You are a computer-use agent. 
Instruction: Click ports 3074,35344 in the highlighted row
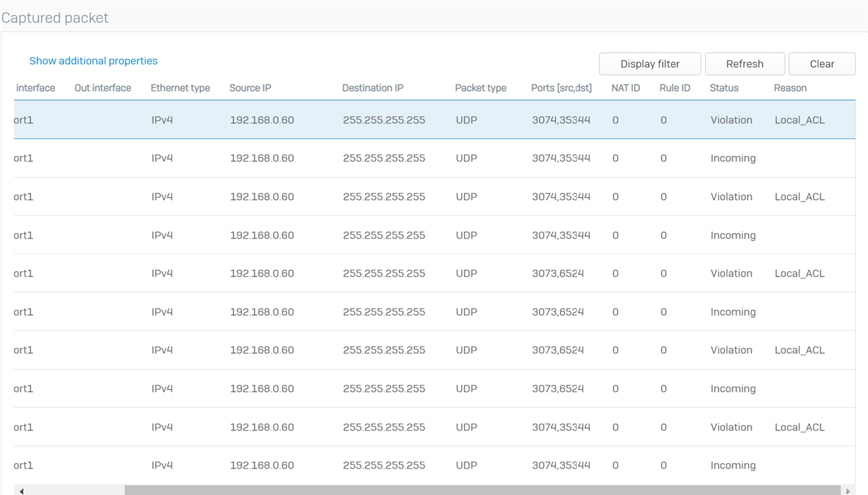click(561, 120)
